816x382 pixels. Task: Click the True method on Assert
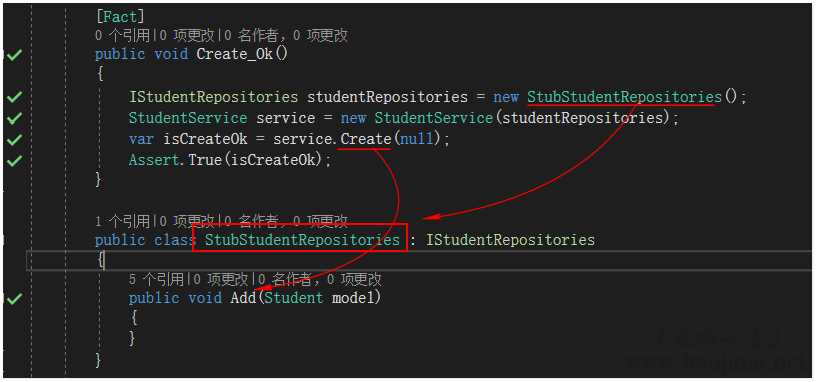[205, 160]
